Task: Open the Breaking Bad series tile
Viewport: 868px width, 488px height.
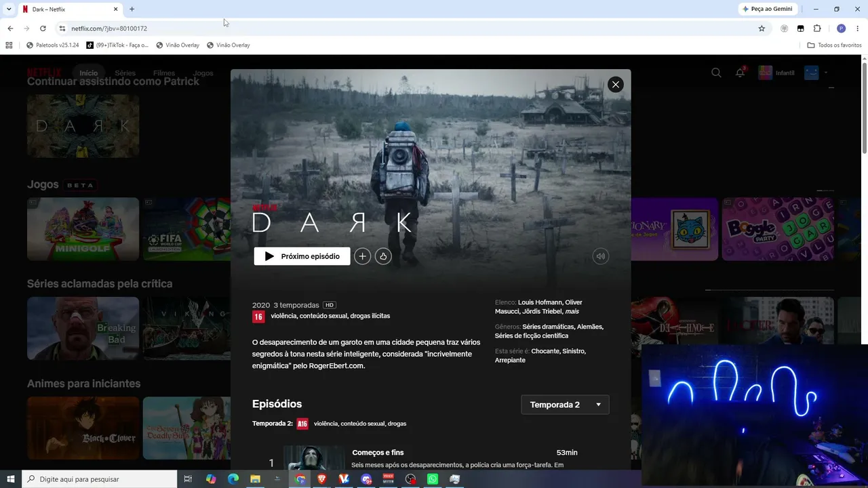Action: click(x=83, y=328)
